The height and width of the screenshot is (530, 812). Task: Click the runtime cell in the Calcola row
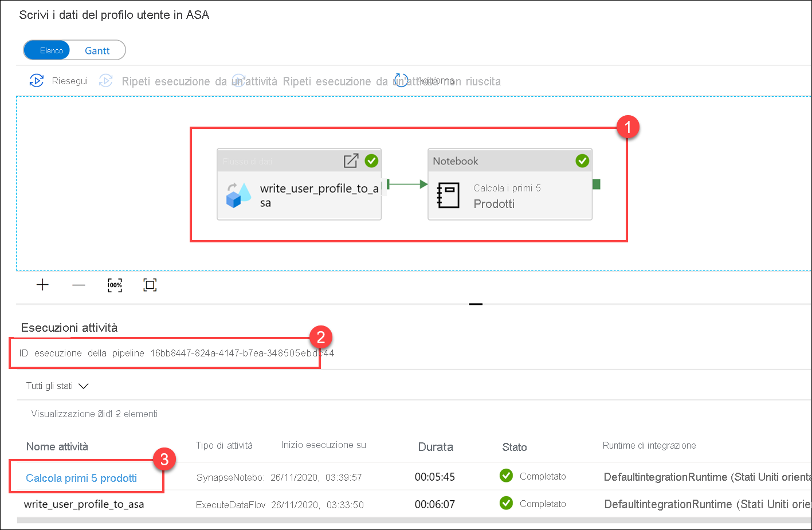(x=708, y=477)
